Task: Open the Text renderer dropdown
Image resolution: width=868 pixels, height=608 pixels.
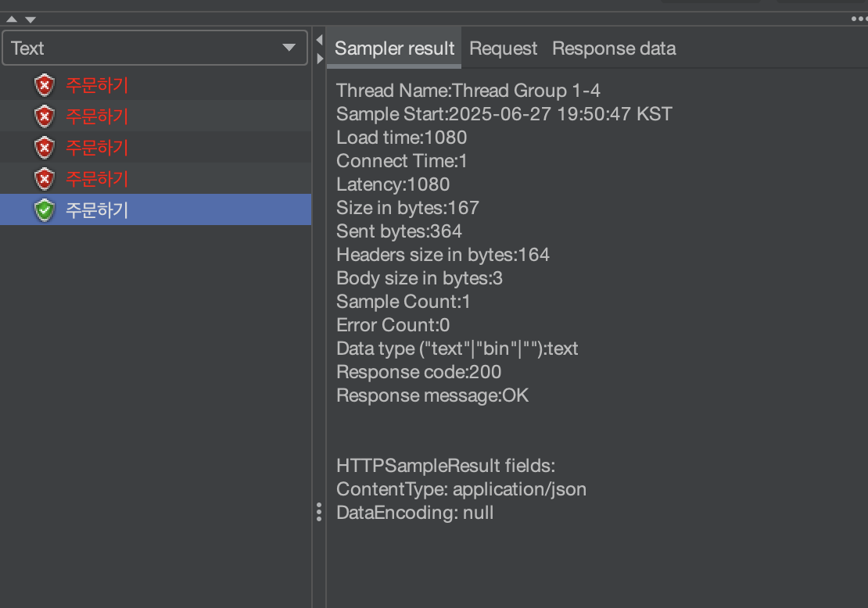Action: coord(155,48)
